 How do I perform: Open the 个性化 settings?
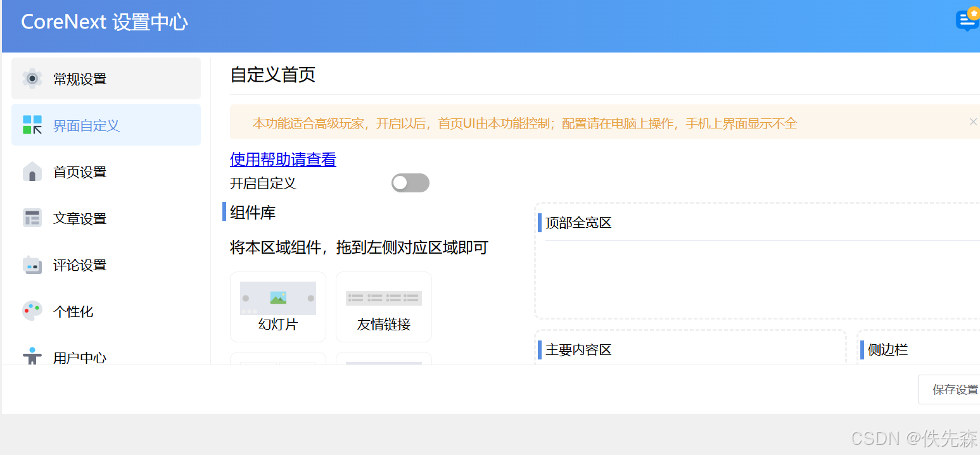(x=106, y=311)
